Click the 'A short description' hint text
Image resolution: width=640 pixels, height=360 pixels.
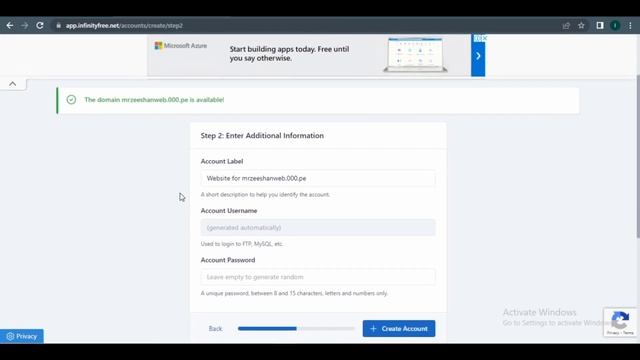coord(265,194)
